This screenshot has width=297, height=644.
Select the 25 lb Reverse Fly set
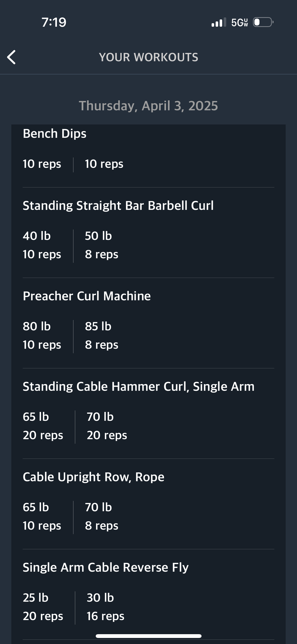pos(43,607)
